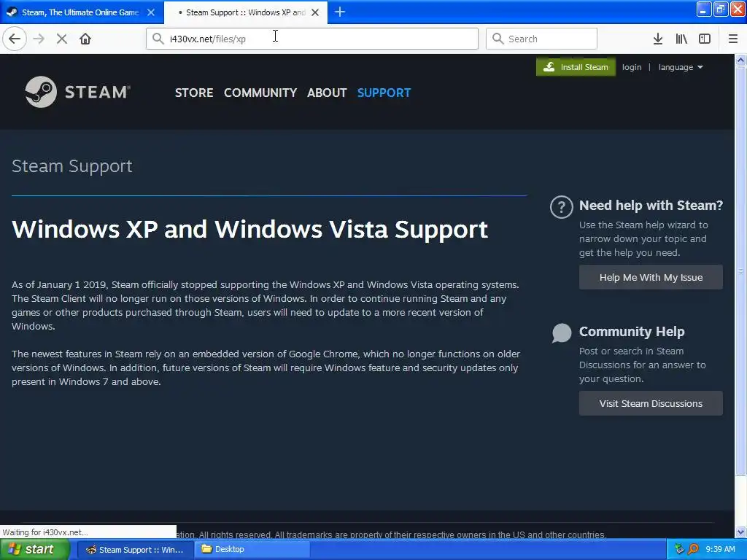This screenshot has width=747, height=560.
Task: Toggle the sidebar view icon
Action: 705,39
